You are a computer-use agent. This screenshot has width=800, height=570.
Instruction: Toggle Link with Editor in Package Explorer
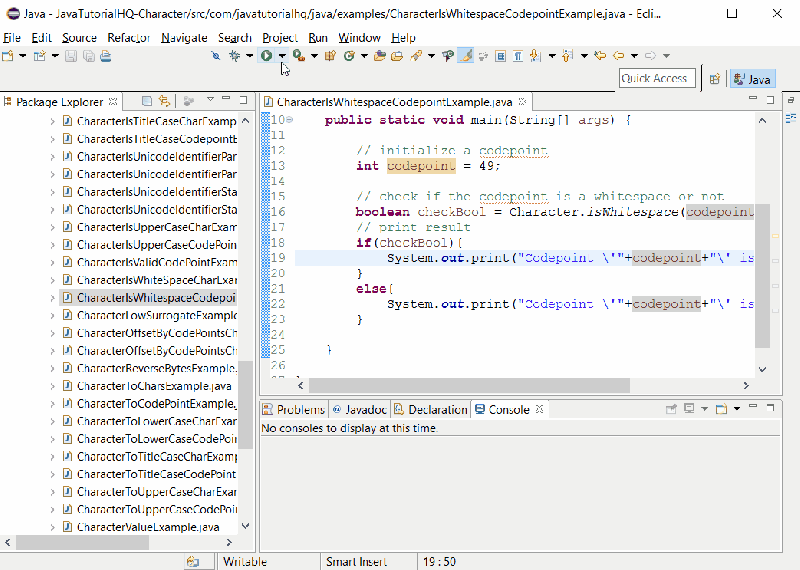(164, 101)
